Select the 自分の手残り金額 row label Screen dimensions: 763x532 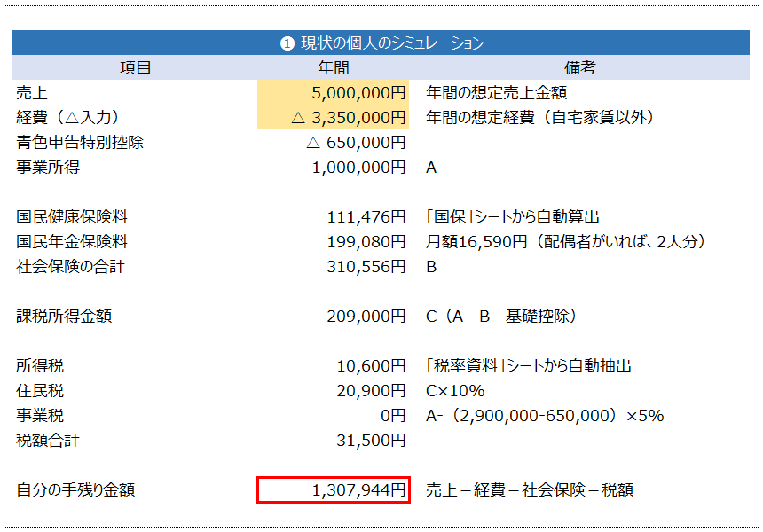[x=75, y=489]
